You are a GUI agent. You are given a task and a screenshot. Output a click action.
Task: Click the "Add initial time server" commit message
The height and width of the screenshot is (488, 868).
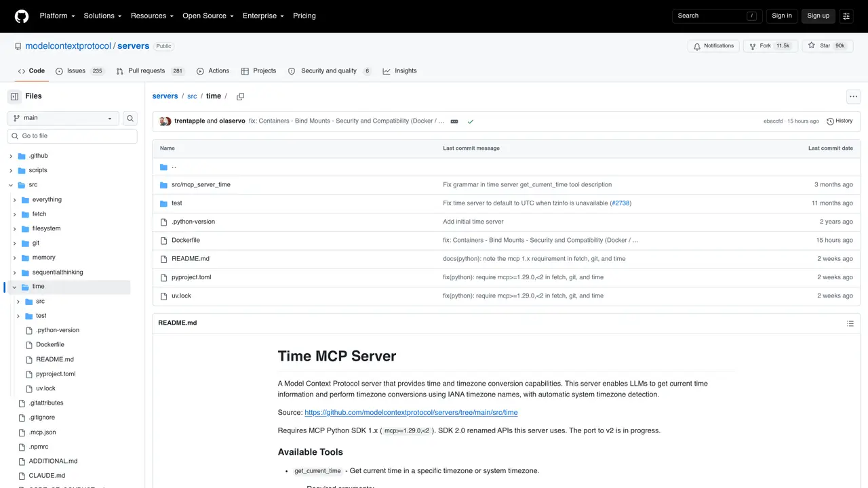(x=473, y=222)
